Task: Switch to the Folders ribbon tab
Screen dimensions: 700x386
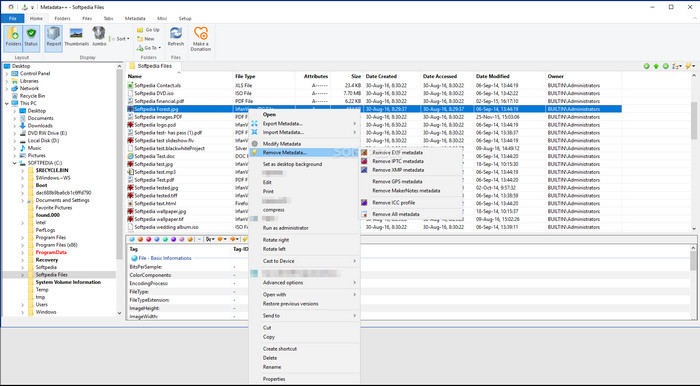Action: (62, 19)
